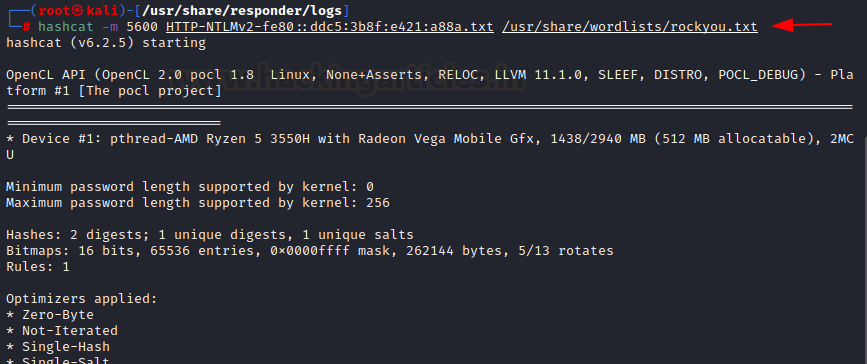This screenshot has width=867, height=364.
Task: Click the Device #1 AMD Ryzen line
Action: click(x=430, y=147)
